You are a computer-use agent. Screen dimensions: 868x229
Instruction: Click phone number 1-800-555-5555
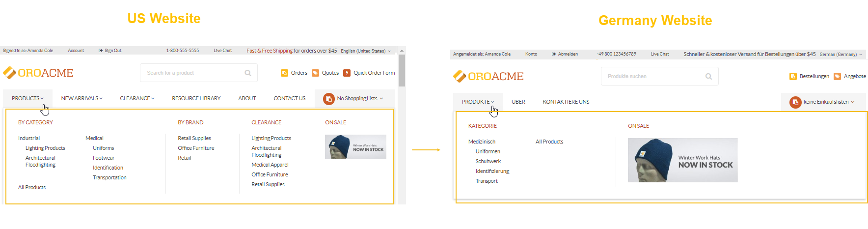tap(183, 51)
